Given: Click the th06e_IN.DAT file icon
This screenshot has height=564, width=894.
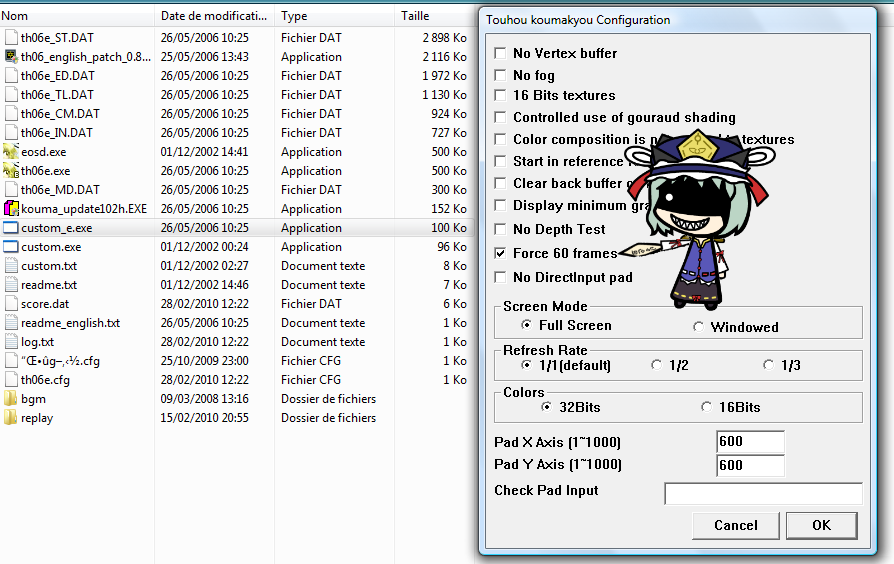Looking at the screenshot, I should pyautogui.click(x=11, y=133).
